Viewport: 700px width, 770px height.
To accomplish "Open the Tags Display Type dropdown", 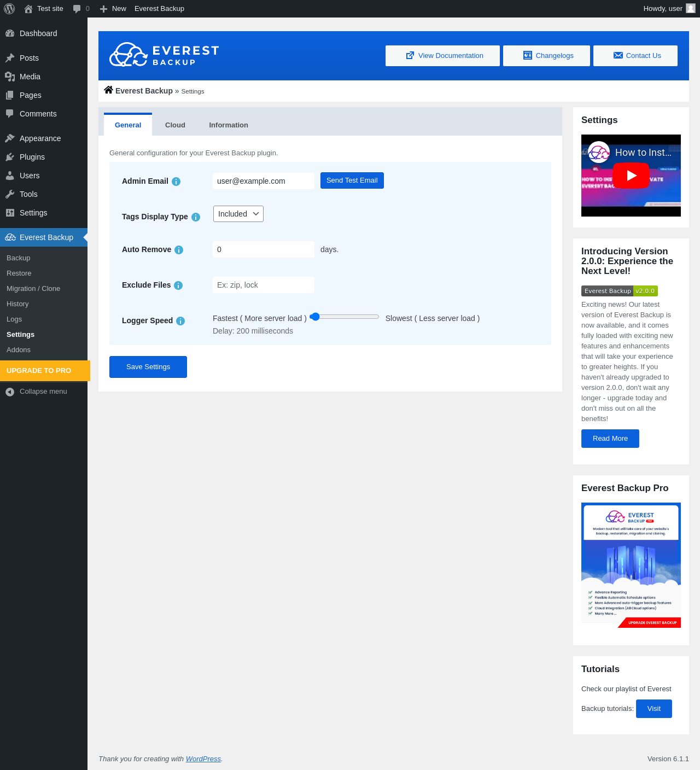I will tap(238, 214).
